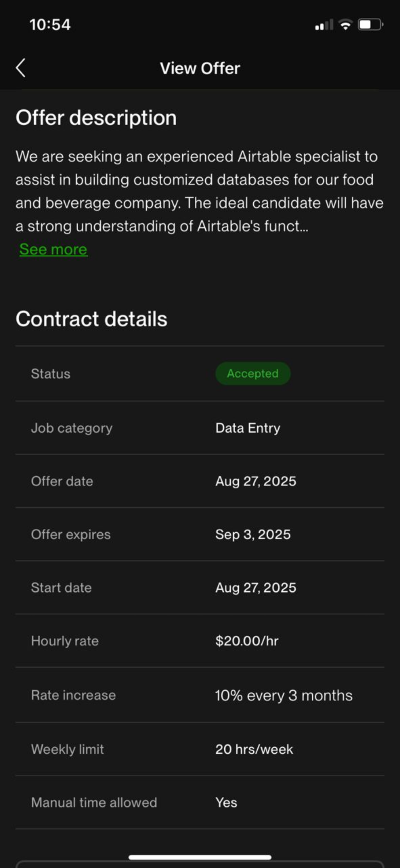
Task: Tap the 10:54 clock in status bar
Action: tap(50, 25)
